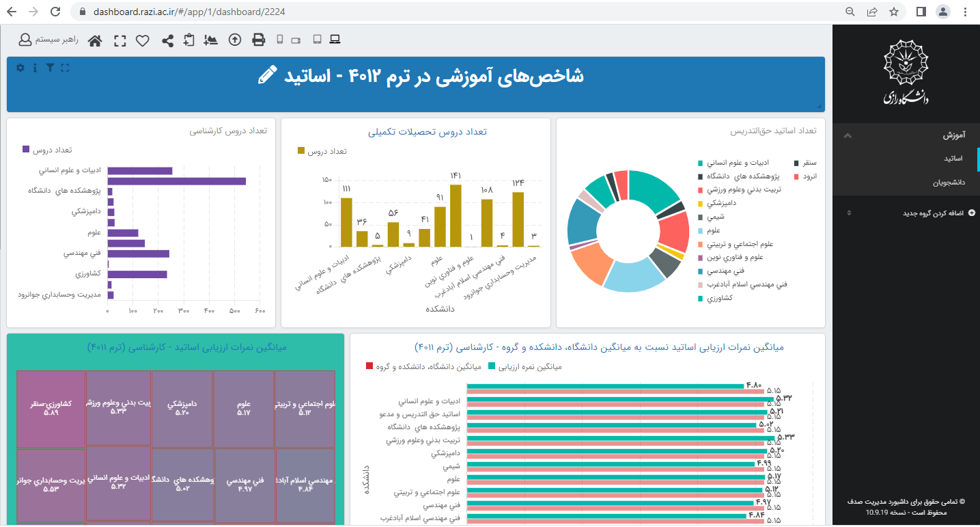Add dashboard to favorites with heart icon

(x=143, y=40)
